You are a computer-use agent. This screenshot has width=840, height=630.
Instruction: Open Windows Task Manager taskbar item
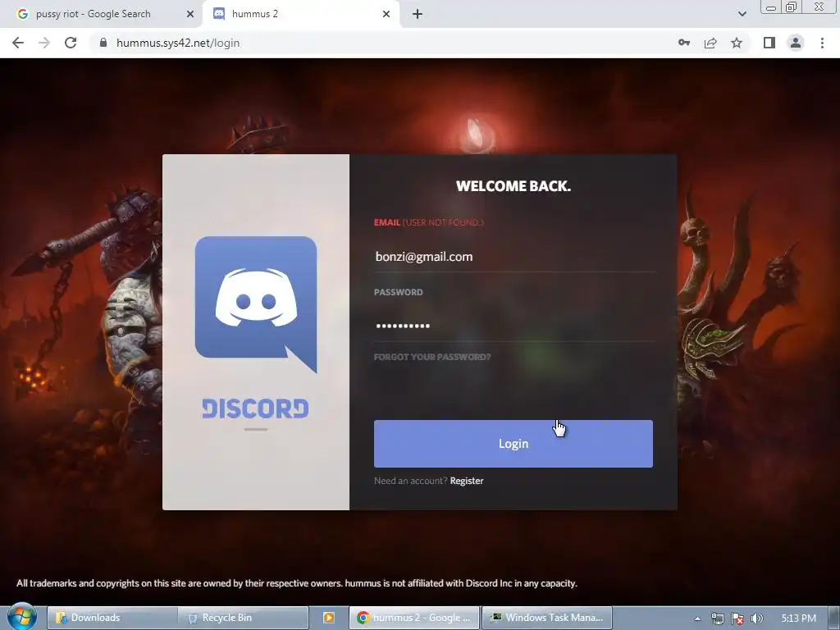[546, 618]
